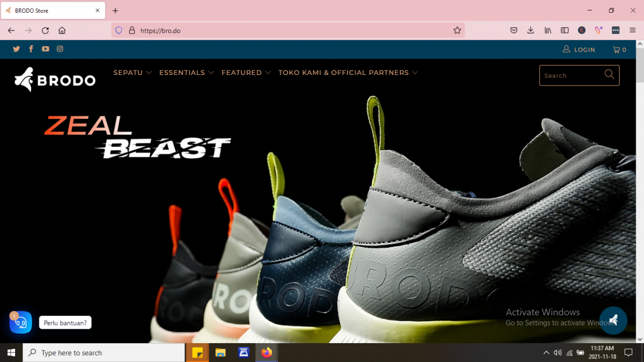Click inside the site Search field
Viewport: 644px width, 362px height.
[x=571, y=76]
